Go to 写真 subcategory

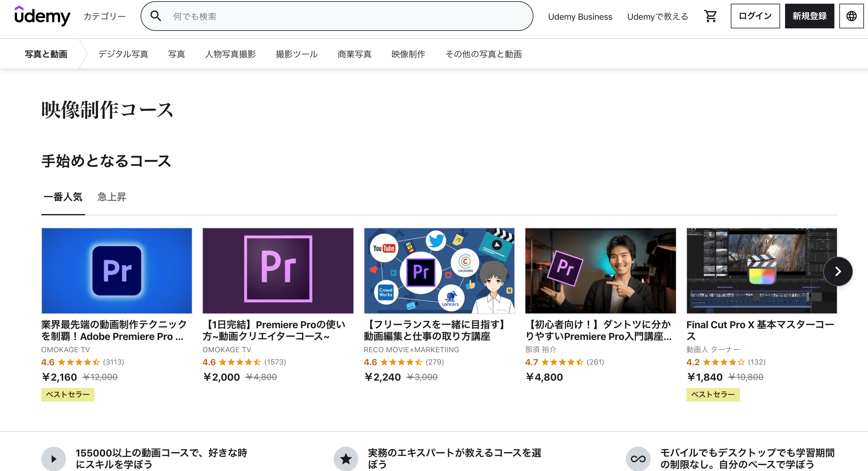pyautogui.click(x=177, y=54)
